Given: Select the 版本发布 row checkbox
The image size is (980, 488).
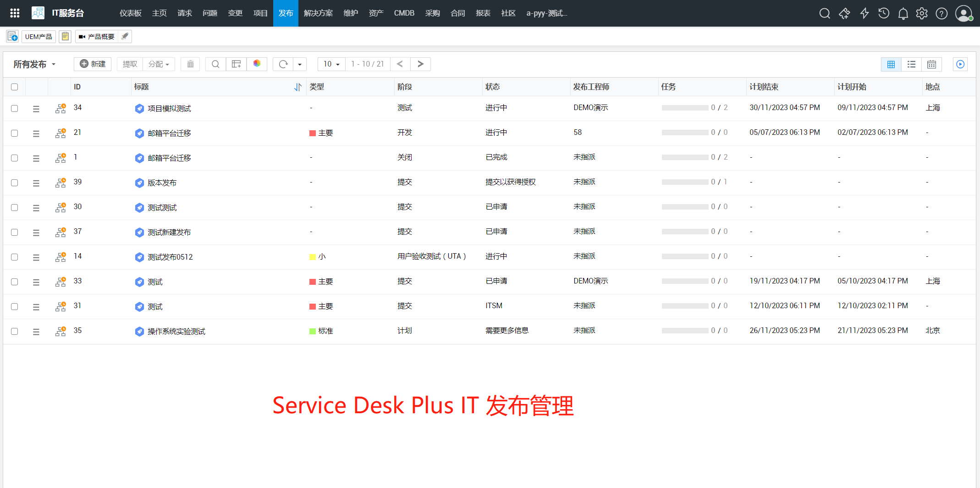Looking at the screenshot, I should [x=15, y=183].
